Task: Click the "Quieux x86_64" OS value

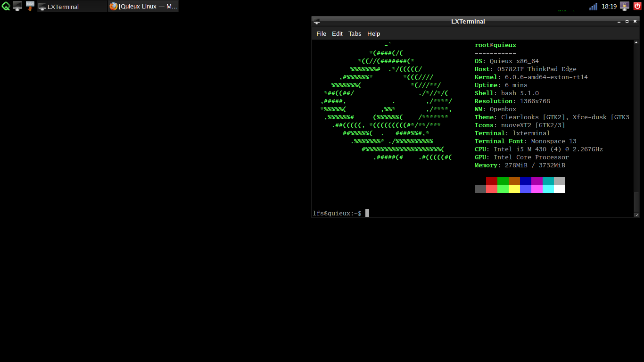Action: [x=514, y=61]
